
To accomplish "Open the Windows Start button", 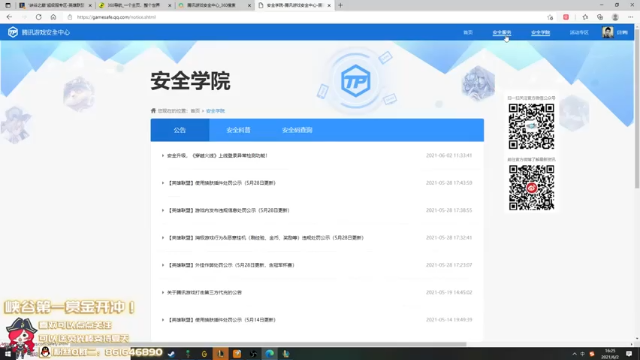I will [x=7, y=354].
